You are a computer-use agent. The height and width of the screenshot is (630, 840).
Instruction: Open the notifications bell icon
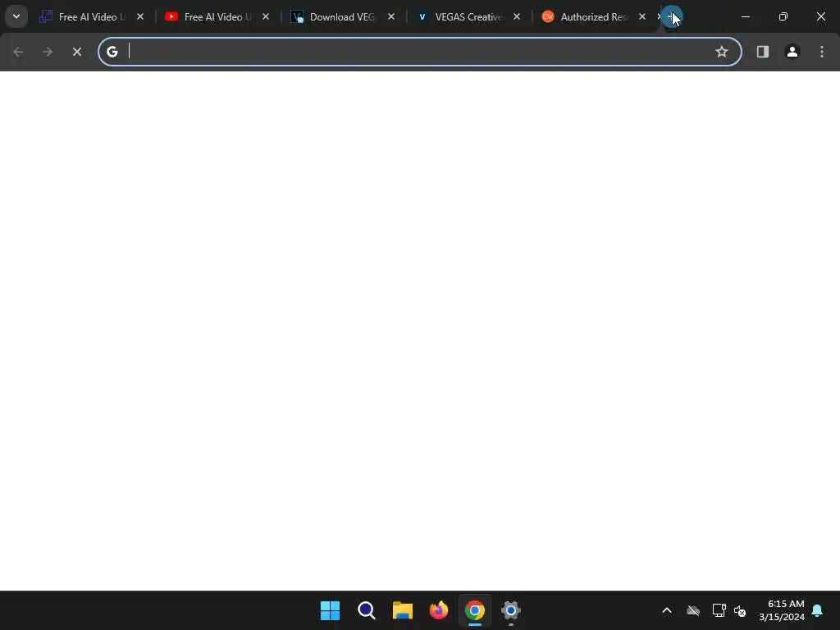(818, 610)
